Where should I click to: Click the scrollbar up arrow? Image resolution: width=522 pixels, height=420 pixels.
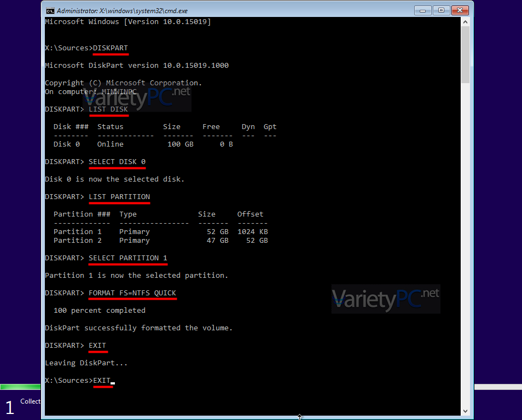click(465, 22)
